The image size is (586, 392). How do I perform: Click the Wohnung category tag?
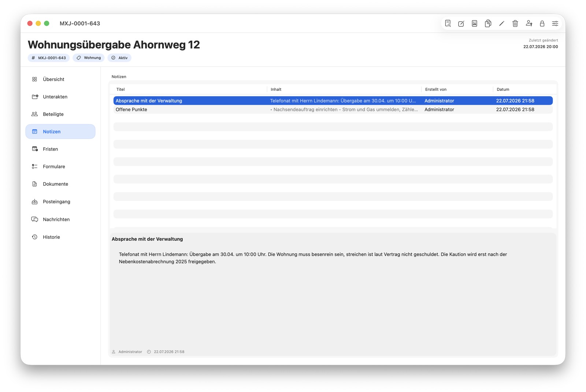[x=89, y=58]
